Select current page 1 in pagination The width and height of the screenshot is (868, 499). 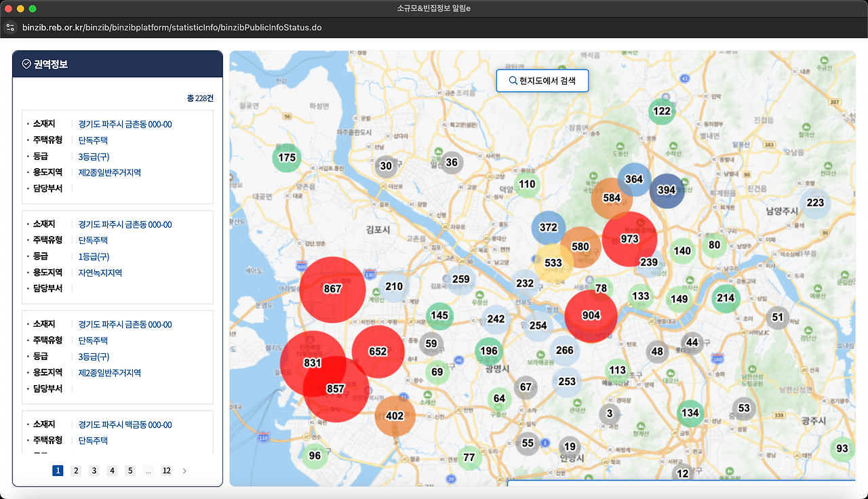[x=58, y=471]
